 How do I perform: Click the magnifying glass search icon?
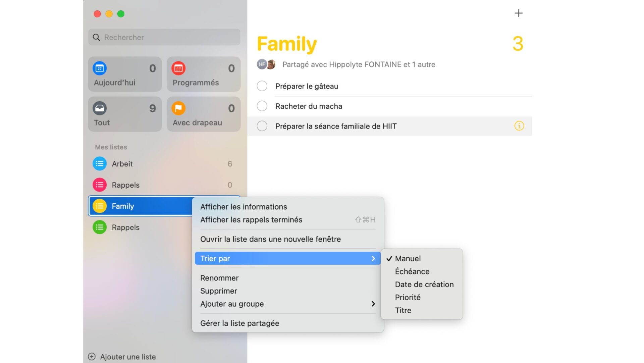(96, 37)
